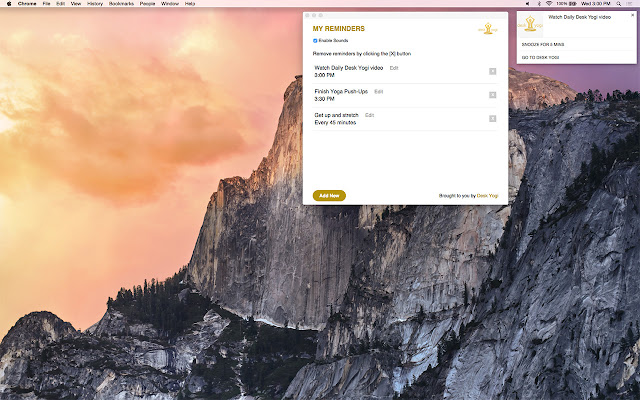This screenshot has width=640, height=400.
Task: Click the Wed 3:00 PM clock
Action: [x=596, y=4]
